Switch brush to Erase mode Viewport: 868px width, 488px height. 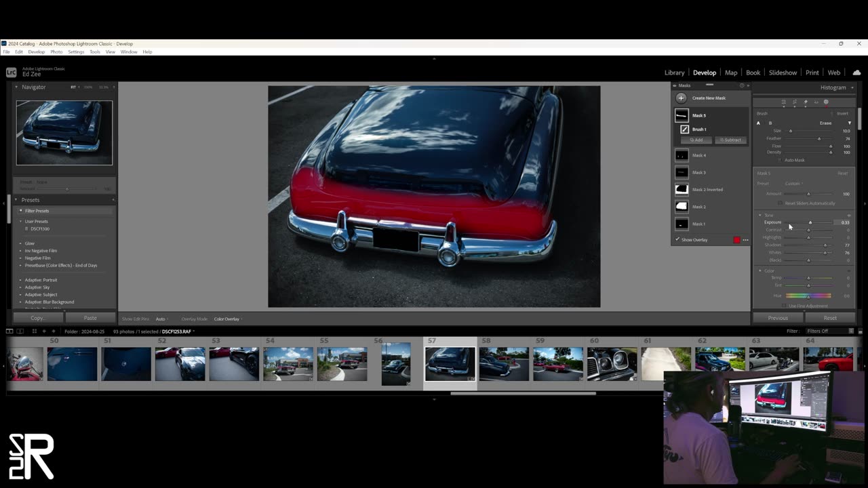point(825,123)
